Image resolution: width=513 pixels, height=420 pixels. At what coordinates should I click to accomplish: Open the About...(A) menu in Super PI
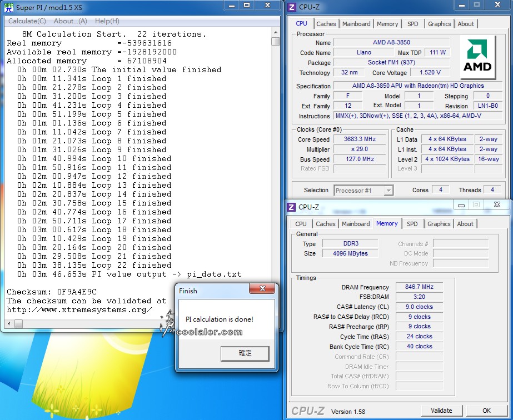point(71,21)
